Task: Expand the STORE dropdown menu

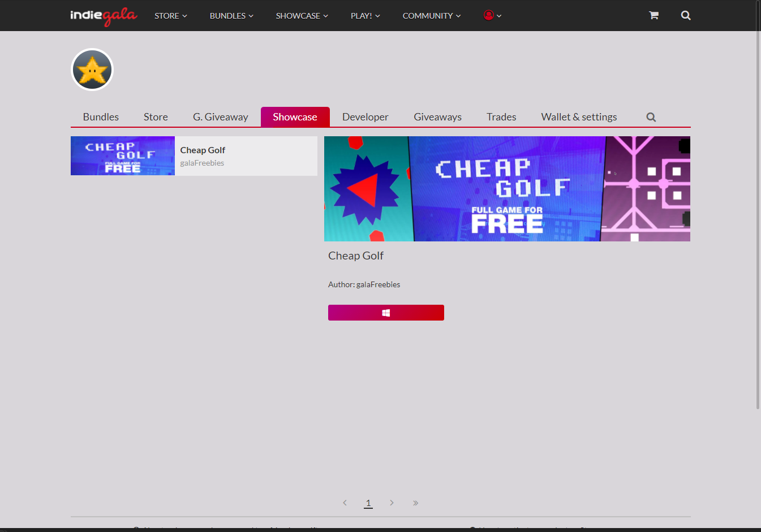Action: coord(171,16)
